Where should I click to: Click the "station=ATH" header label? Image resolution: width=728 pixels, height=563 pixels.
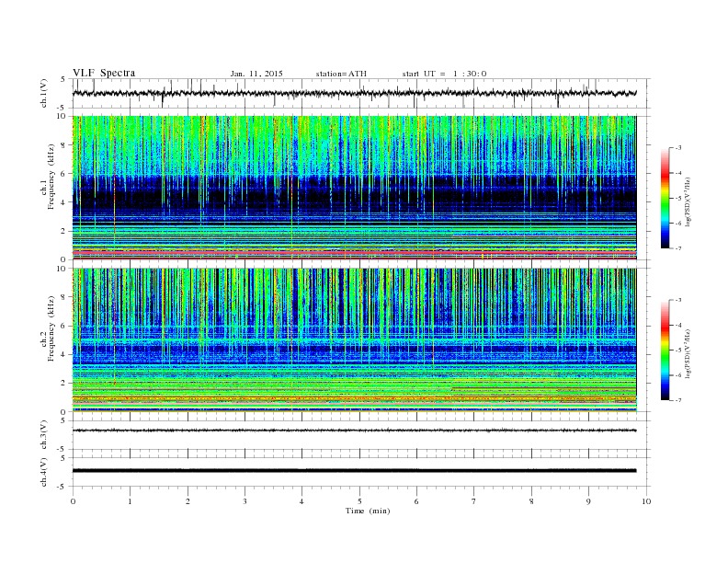coord(341,74)
